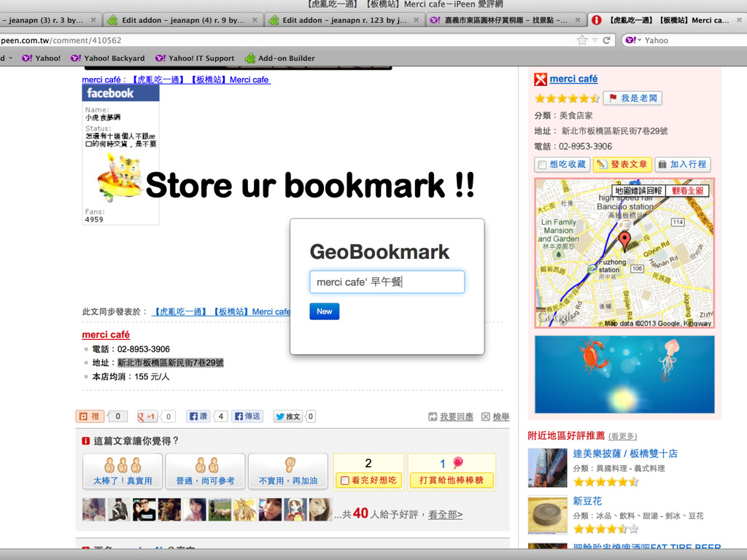Click the New button in GeoBookmark dialog
Image resolution: width=747 pixels, height=560 pixels.
(325, 311)
